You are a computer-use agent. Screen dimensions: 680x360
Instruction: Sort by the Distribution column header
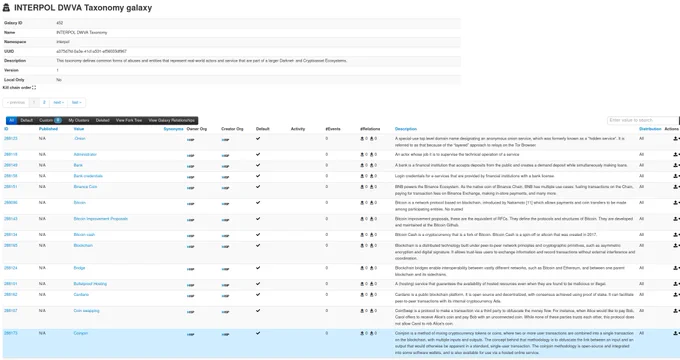[x=650, y=129]
